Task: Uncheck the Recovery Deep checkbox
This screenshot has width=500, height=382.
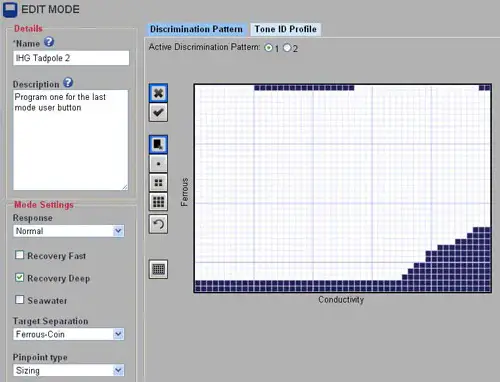Action: pos(20,277)
